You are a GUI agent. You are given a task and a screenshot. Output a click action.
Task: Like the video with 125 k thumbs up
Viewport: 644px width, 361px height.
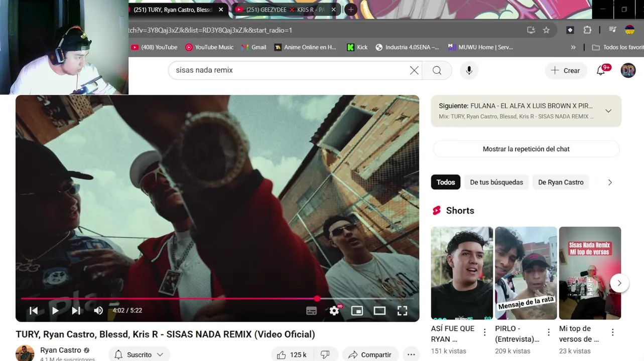292,354
